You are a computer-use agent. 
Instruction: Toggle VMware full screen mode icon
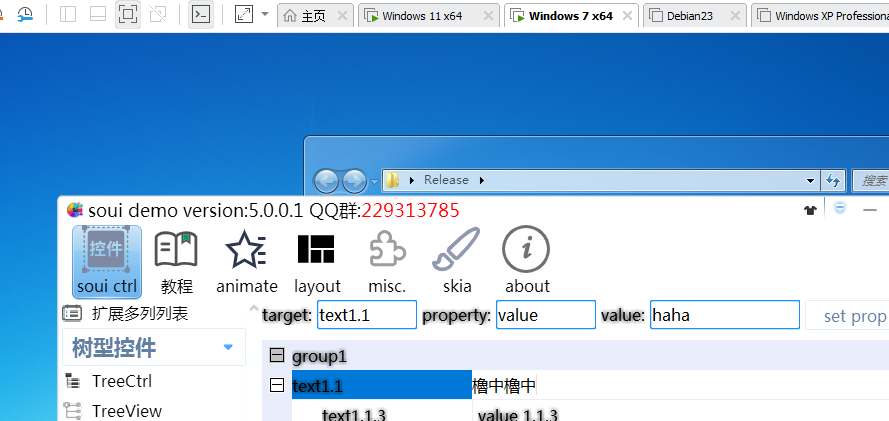point(243,14)
